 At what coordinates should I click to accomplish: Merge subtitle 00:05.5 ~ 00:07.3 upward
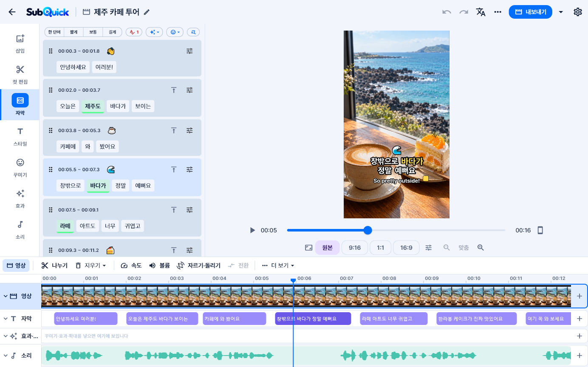(x=174, y=169)
